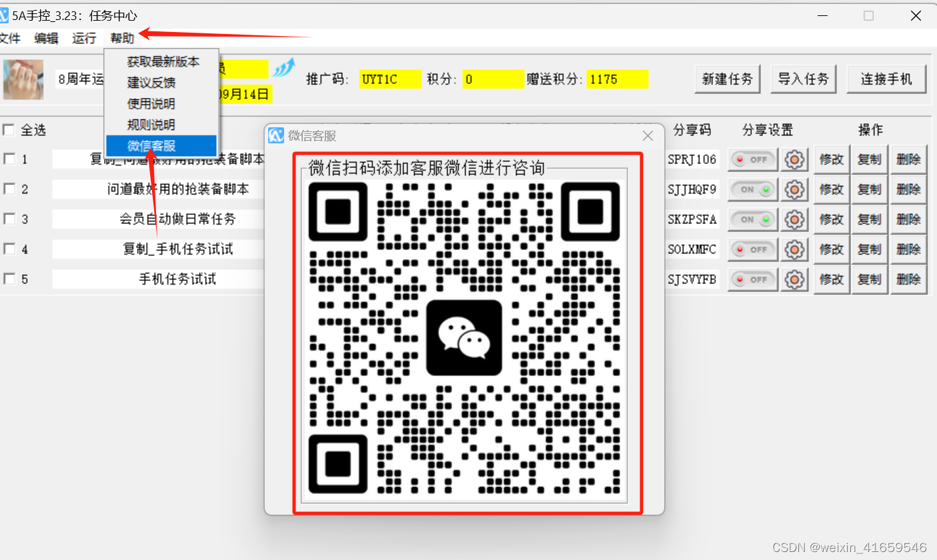Select 使用说明 menu entry
This screenshot has width=937, height=560.
pos(163,104)
